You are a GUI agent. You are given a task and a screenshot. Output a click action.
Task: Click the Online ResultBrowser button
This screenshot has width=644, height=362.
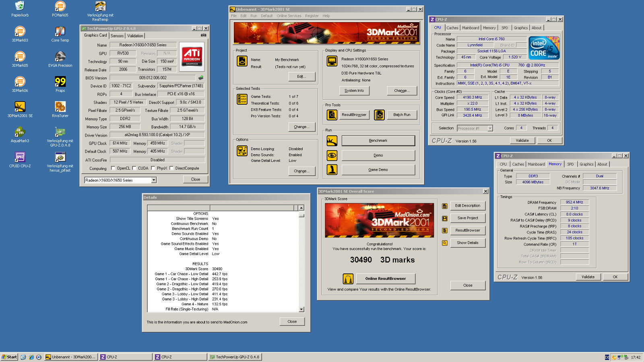[386, 279]
